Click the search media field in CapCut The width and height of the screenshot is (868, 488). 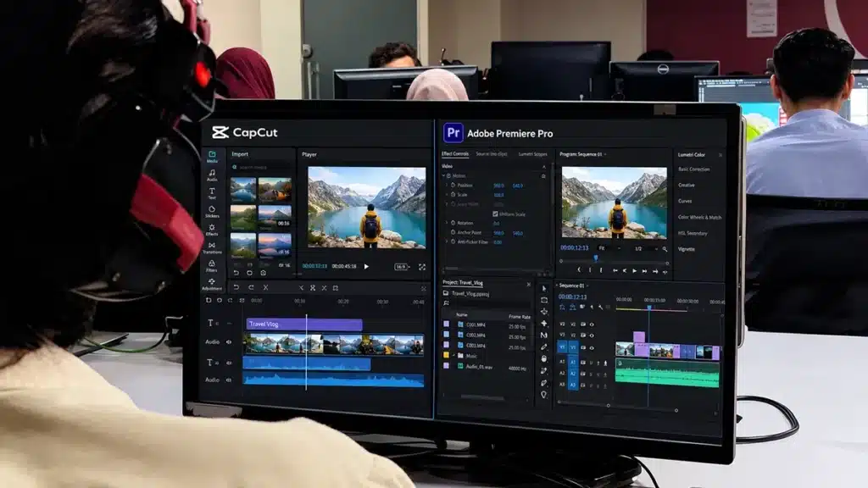click(263, 167)
